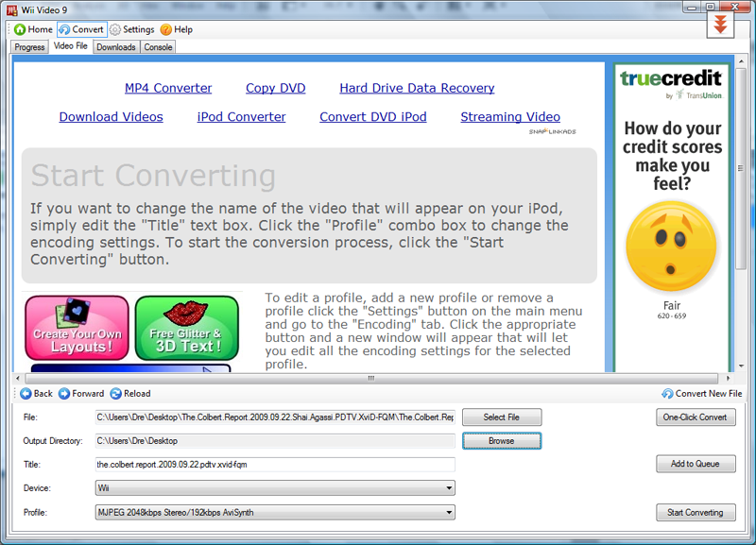Go Back in the embedded browser
Viewport: 756px width, 545px height.
coord(36,394)
